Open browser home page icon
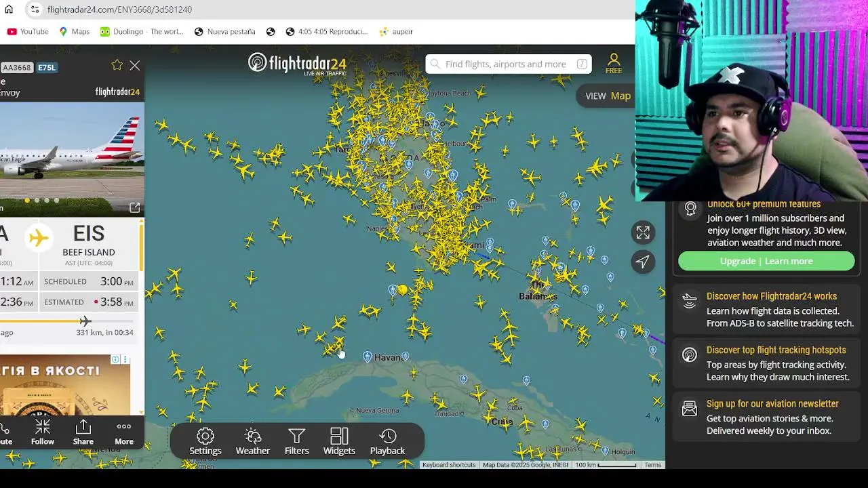This screenshot has width=868, height=488. [x=9, y=9]
